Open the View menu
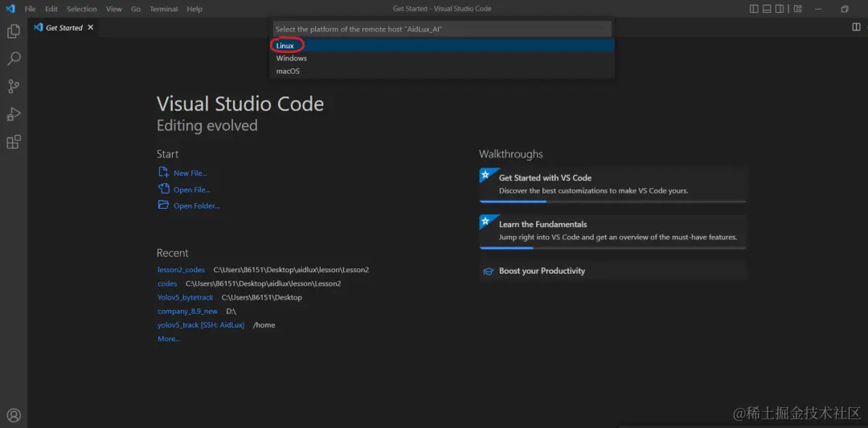The height and width of the screenshot is (428, 868). tap(113, 9)
